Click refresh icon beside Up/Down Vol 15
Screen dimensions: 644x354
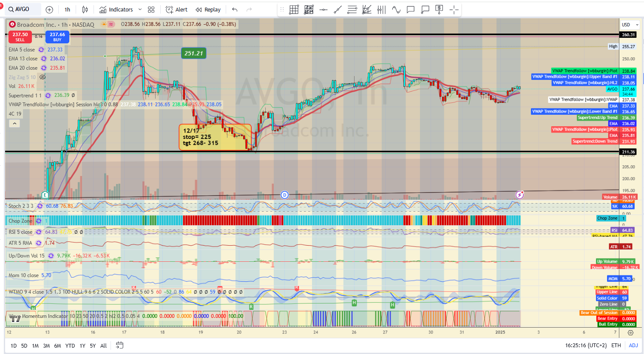[x=51, y=256]
